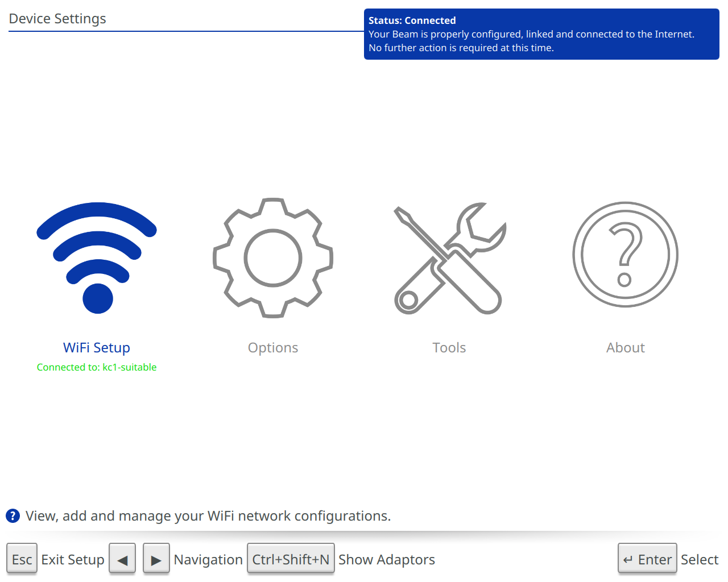Click the Select label beside Enter

700,559
